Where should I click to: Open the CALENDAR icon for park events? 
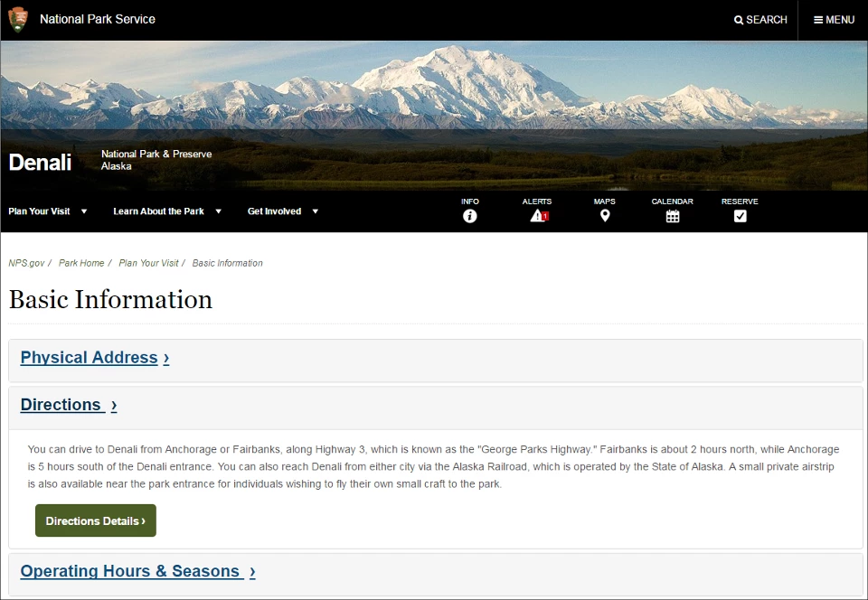(673, 215)
